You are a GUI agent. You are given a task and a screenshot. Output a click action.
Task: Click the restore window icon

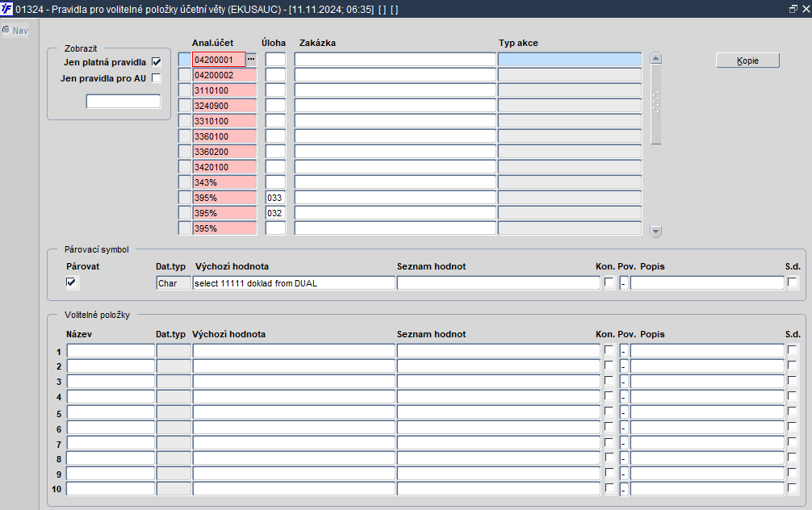click(x=793, y=9)
